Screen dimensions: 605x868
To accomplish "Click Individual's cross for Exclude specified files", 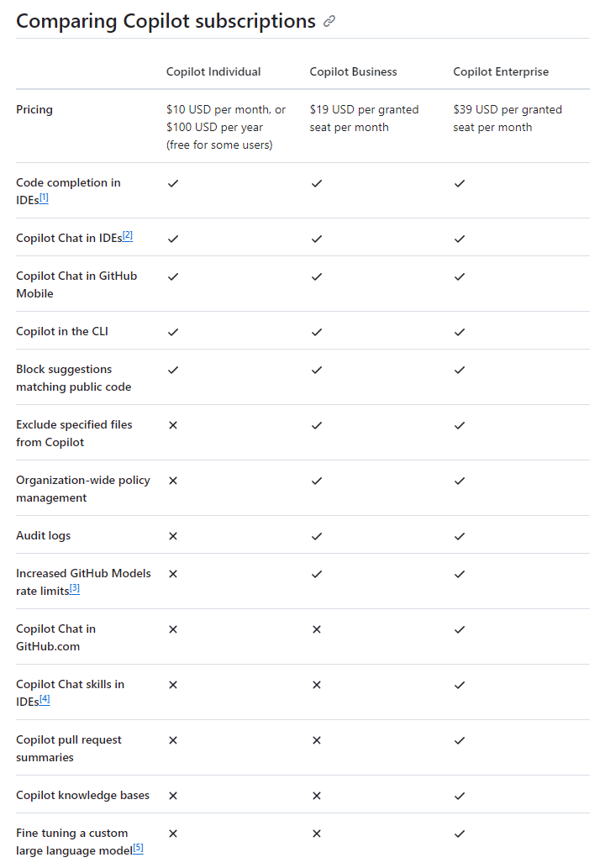I will (x=173, y=425).
